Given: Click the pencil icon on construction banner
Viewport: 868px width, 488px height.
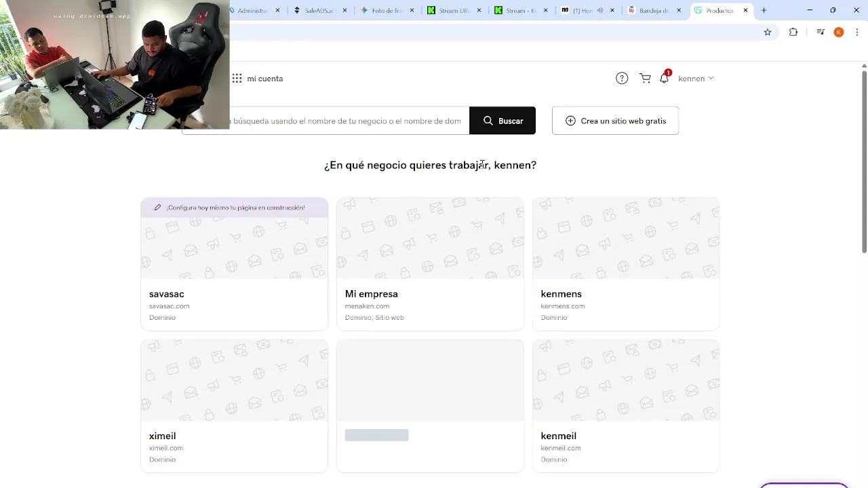Looking at the screenshot, I should pos(157,207).
